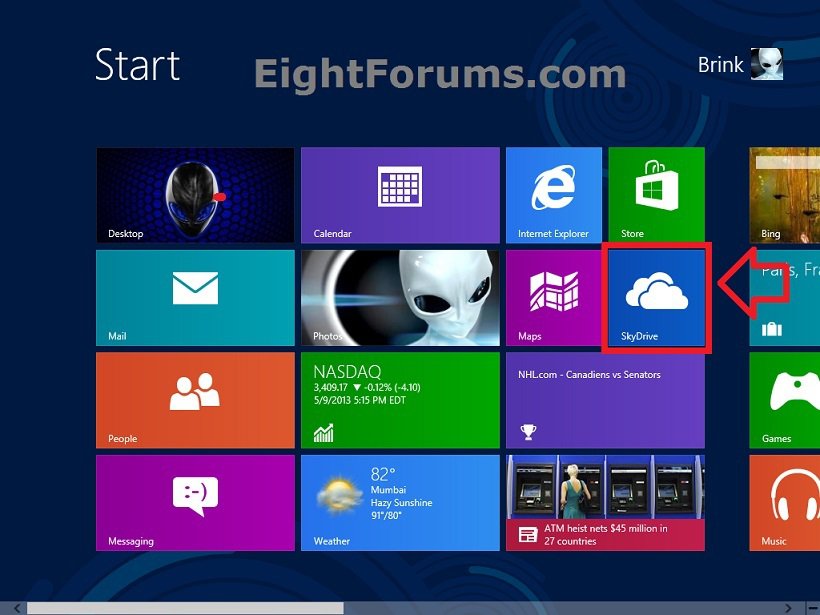Launch Internet Explorer
Viewport: 820px width, 615px height.
(x=553, y=194)
